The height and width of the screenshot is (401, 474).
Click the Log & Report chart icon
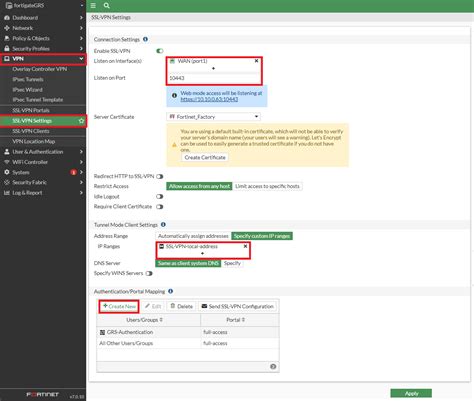tap(7, 193)
